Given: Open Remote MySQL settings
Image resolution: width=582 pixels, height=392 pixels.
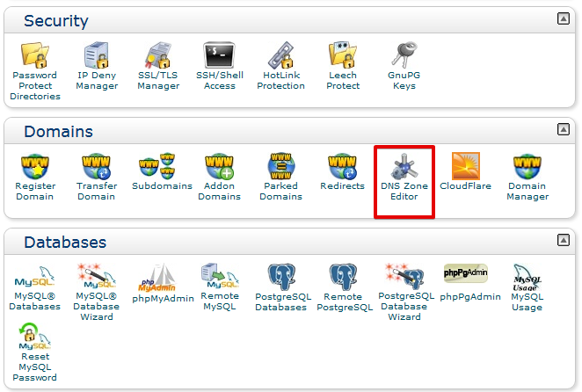Looking at the screenshot, I should (220, 287).
